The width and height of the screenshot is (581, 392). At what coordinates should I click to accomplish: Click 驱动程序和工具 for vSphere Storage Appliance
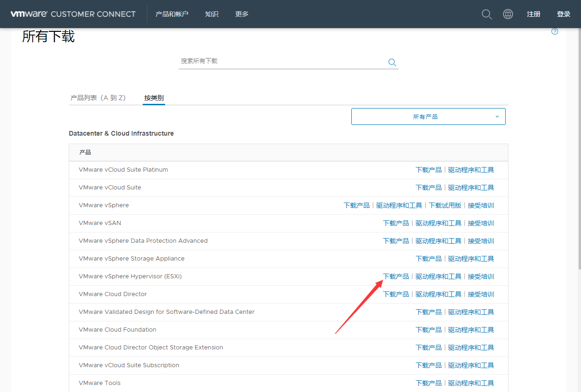coord(471,259)
